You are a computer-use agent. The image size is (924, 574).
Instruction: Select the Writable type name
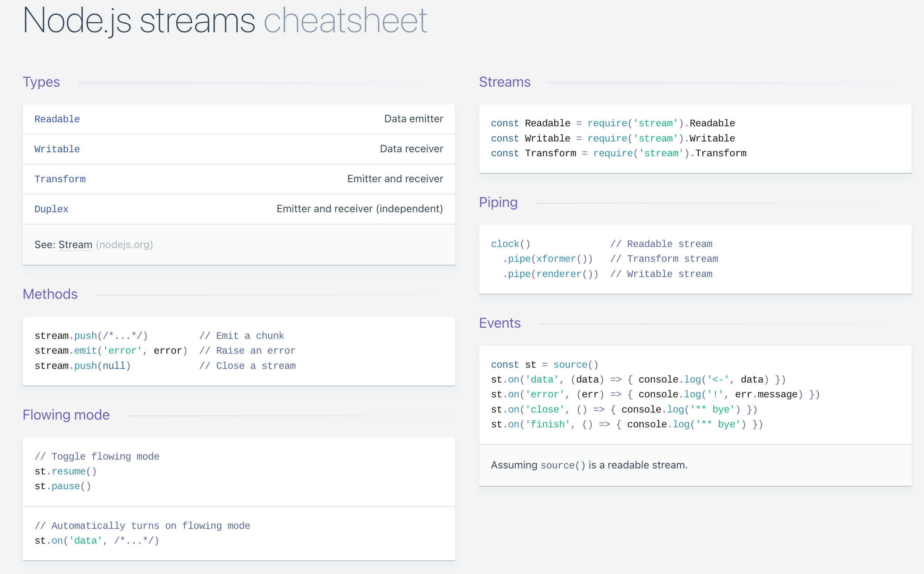click(x=57, y=149)
